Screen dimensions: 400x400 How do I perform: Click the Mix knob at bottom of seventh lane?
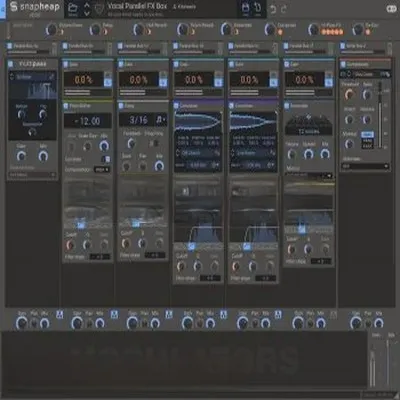pos(379,323)
